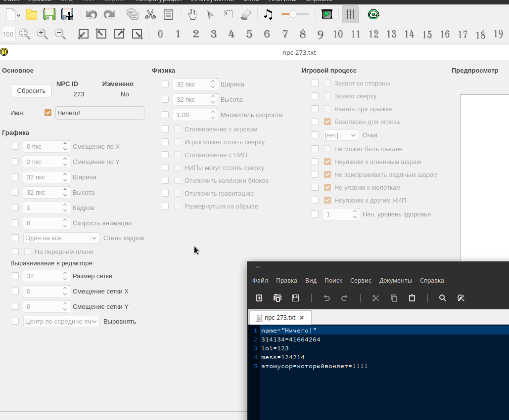The width and height of the screenshot is (509, 420).
Task: Switch to the npc-273.txt editor tab
Action: pos(280,318)
